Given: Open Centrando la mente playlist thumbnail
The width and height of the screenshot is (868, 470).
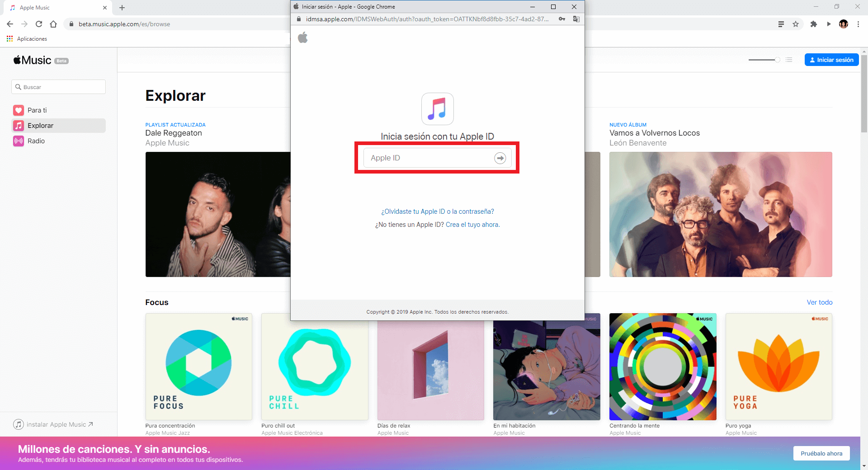Looking at the screenshot, I should pyautogui.click(x=663, y=367).
